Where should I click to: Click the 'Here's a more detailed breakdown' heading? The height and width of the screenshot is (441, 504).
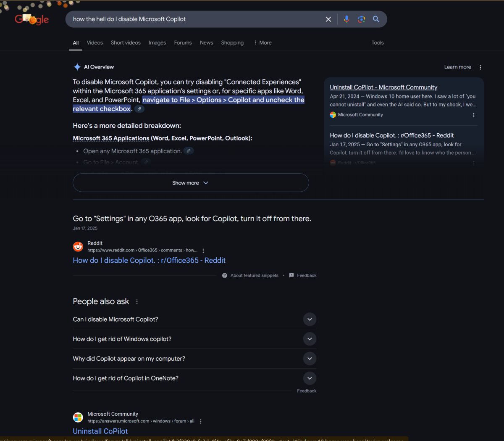click(x=127, y=126)
